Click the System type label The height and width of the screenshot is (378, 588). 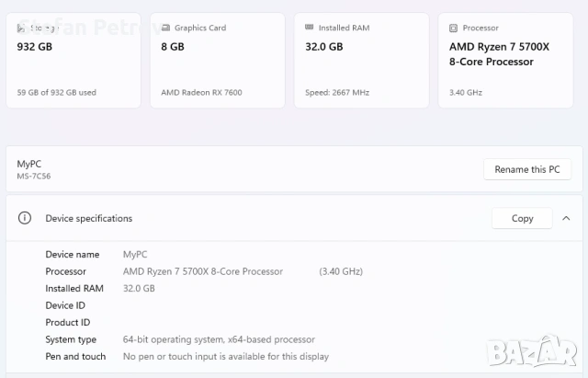click(x=71, y=339)
